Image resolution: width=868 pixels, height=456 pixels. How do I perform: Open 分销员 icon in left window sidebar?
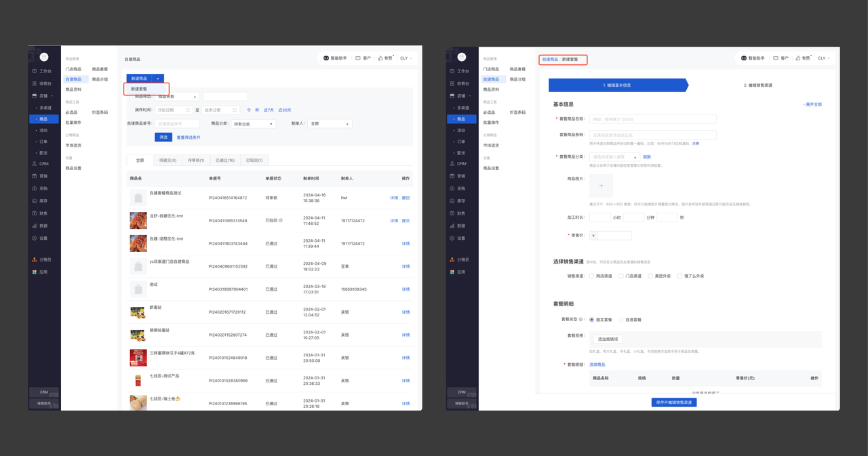click(x=35, y=260)
